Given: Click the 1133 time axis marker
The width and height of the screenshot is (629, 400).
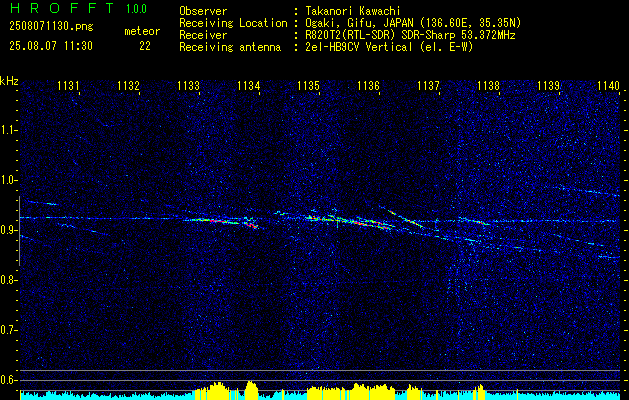Looking at the screenshot, I should [189, 86].
